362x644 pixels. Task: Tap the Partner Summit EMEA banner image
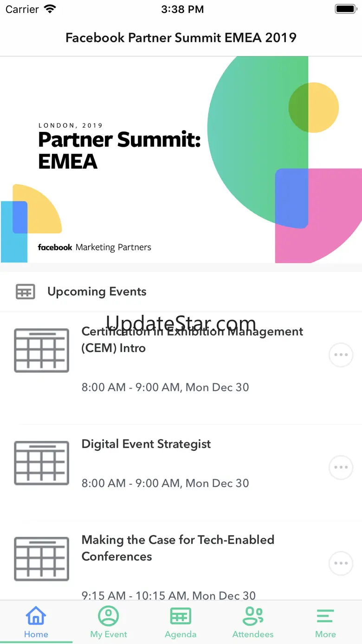coord(181,159)
